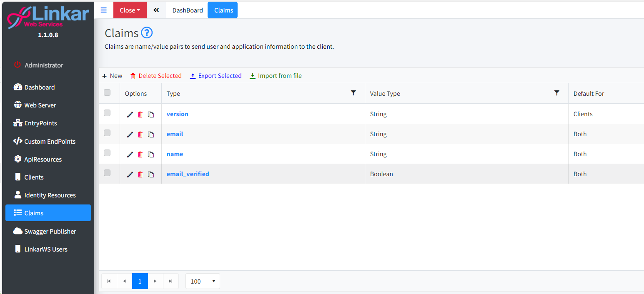Screen dimensions: 644x294
Task: Click the hamburger menu icon in top bar
Action: tap(104, 10)
